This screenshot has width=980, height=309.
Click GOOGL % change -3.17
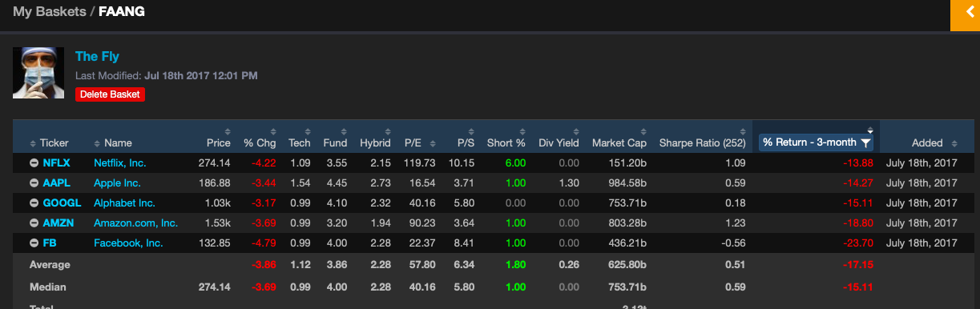click(x=264, y=203)
